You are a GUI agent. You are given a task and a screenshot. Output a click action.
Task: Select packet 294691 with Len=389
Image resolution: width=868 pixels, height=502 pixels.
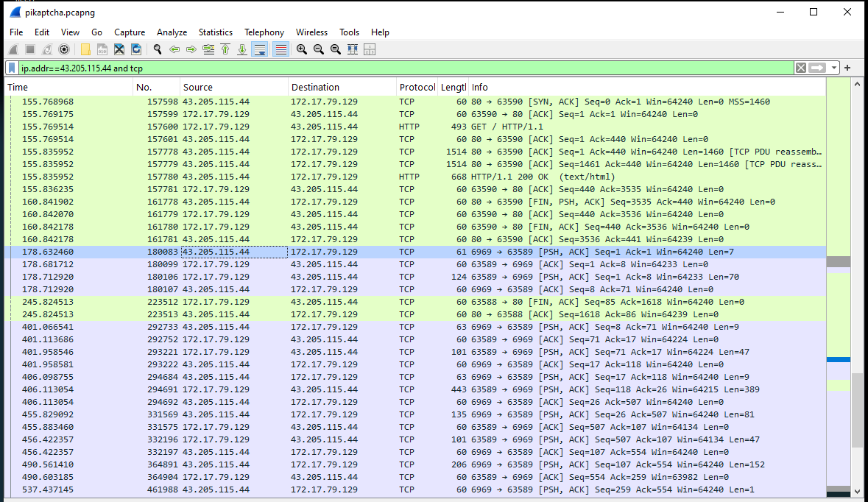coord(415,389)
